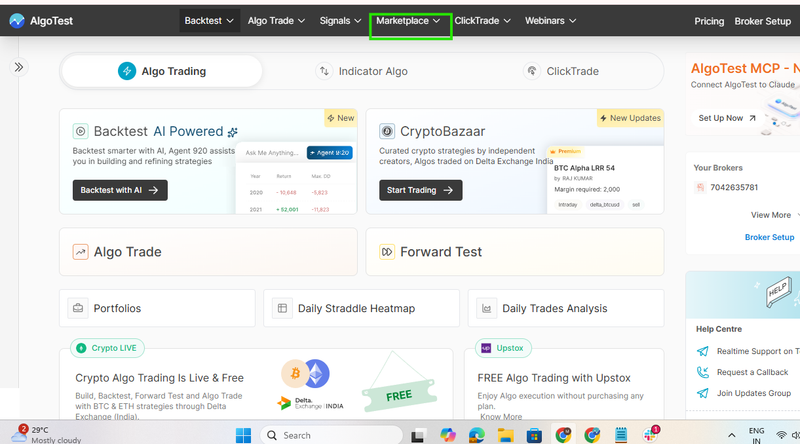
Task: Switch to the ClickTrade tab
Action: [x=561, y=71]
